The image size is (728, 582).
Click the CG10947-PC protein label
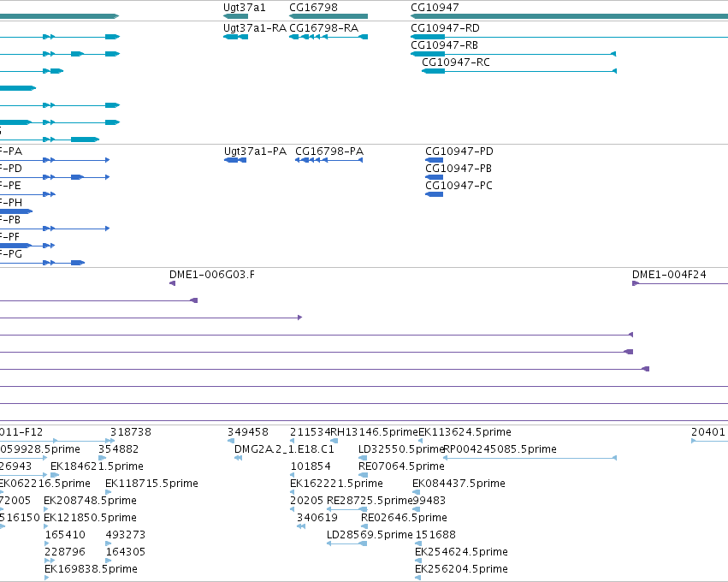(x=459, y=186)
